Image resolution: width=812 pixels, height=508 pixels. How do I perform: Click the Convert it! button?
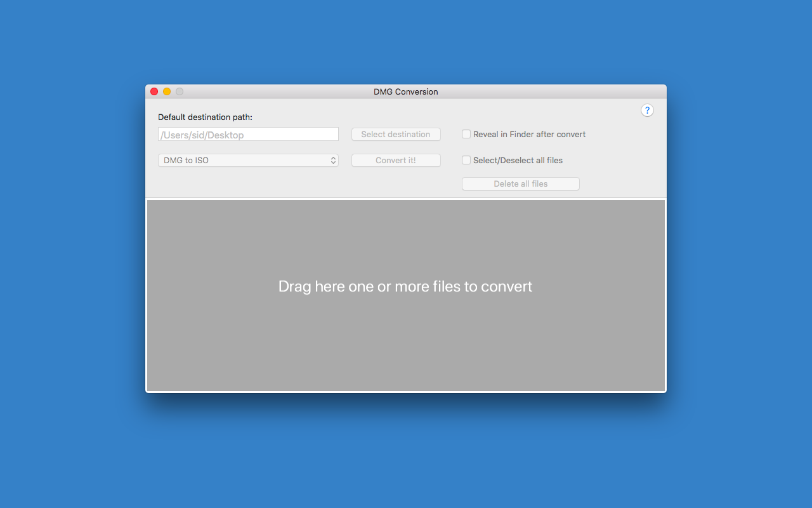[x=396, y=161]
